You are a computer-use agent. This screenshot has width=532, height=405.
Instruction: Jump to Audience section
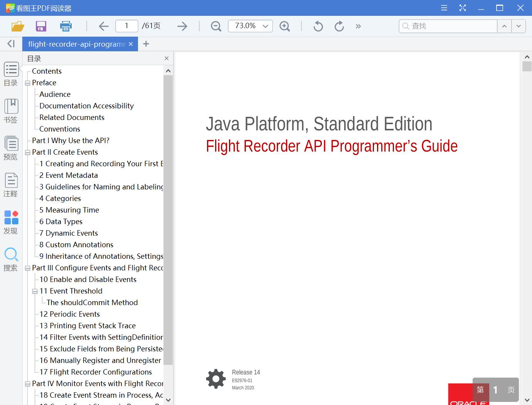(55, 94)
